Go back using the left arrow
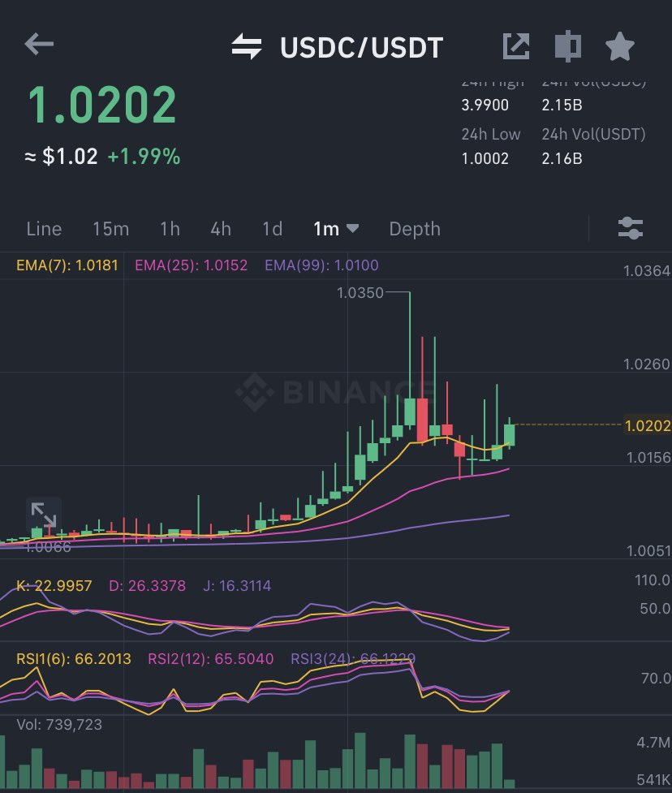 click(39, 44)
